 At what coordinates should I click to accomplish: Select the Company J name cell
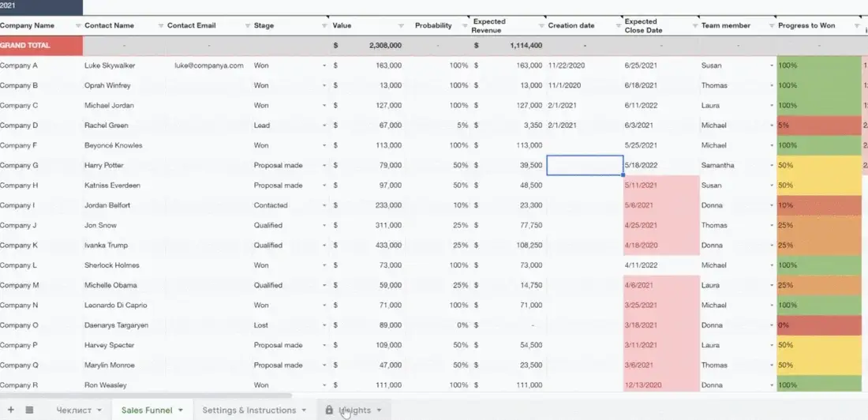pyautogui.click(x=41, y=225)
